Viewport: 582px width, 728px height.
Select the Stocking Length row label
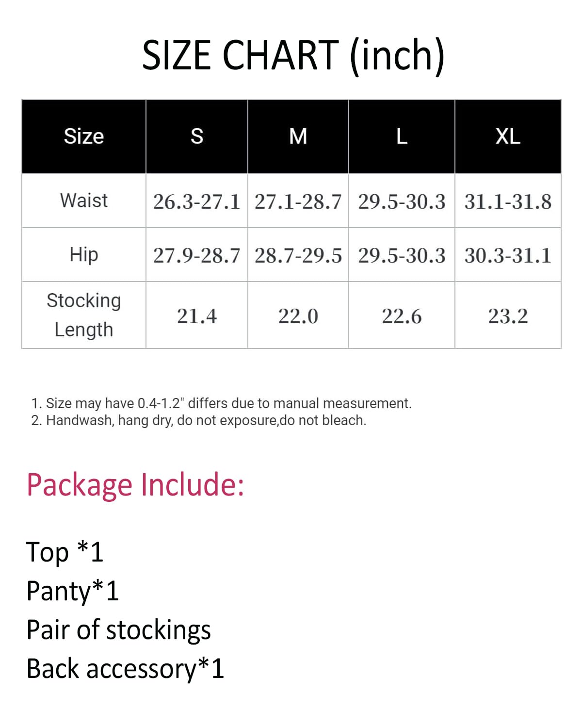click(x=84, y=315)
